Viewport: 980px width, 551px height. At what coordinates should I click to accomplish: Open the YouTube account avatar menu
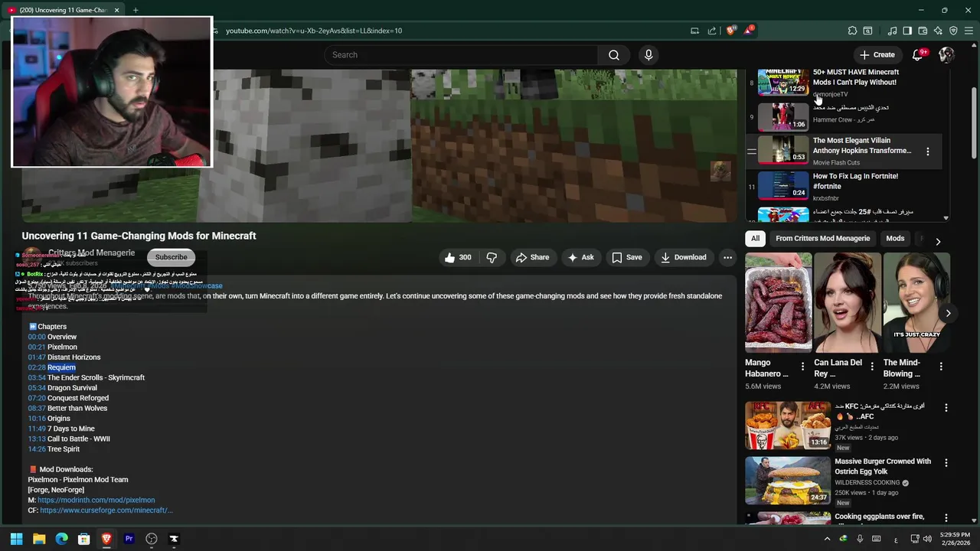(946, 55)
